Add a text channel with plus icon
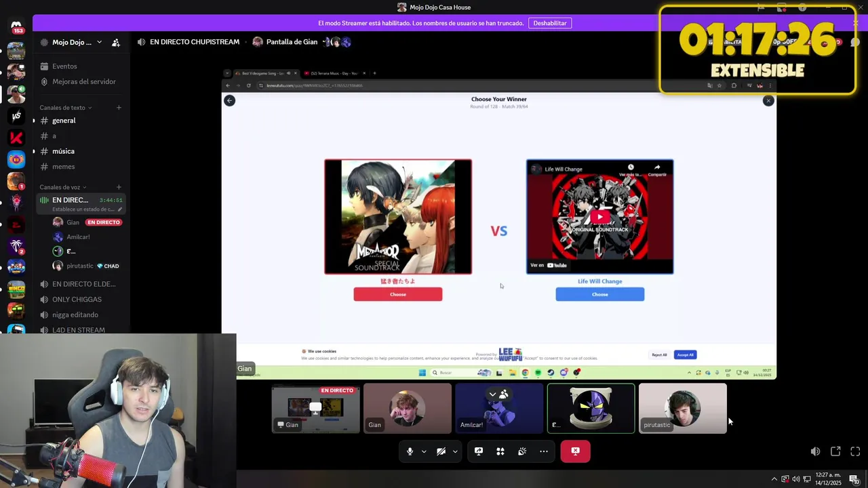 click(x=119, y=107)
